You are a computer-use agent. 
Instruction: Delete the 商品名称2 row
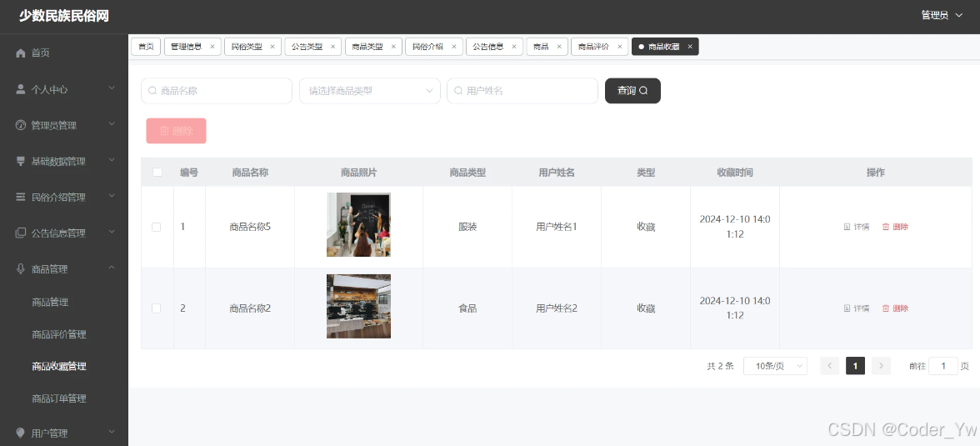895,308
